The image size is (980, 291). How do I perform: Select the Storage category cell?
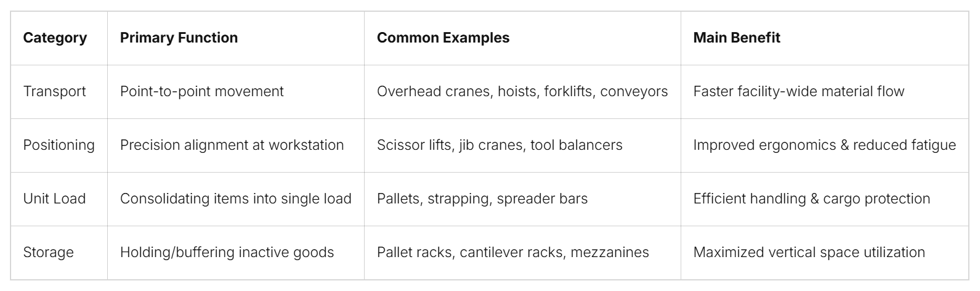[x=59, y=253]
